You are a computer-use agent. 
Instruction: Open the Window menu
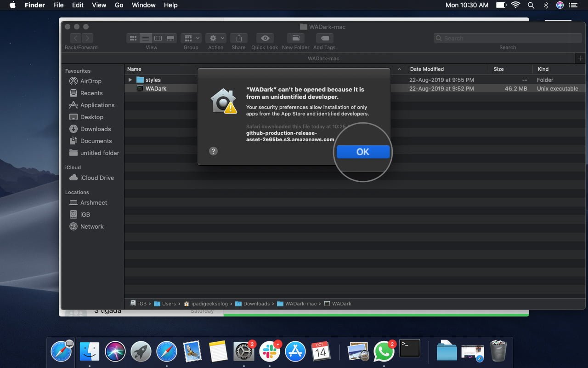[x=144, y=5]
